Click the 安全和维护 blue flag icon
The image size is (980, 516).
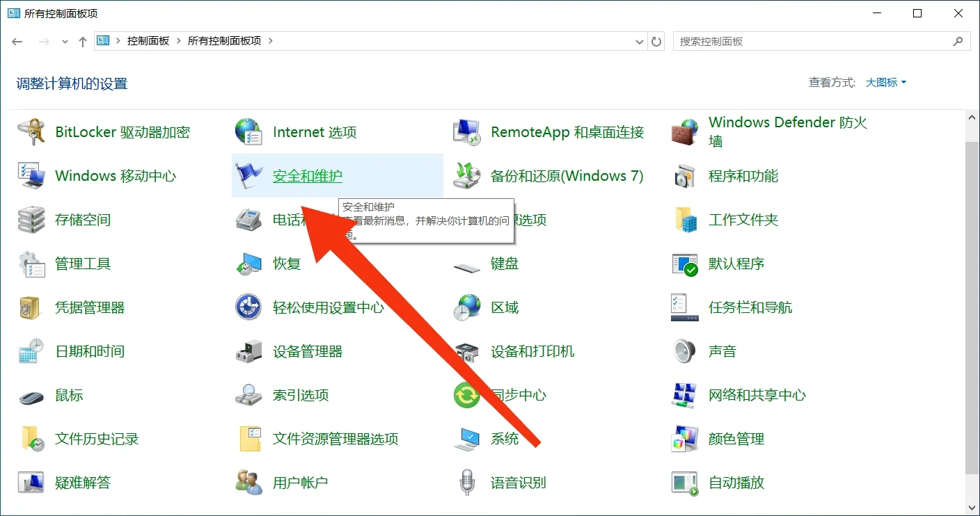248,176
